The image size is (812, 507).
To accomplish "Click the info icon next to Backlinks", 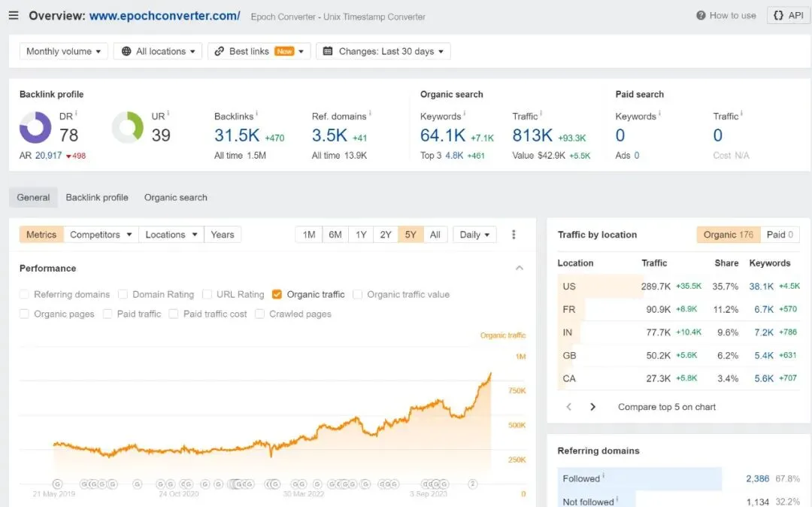I will point(257,114).
